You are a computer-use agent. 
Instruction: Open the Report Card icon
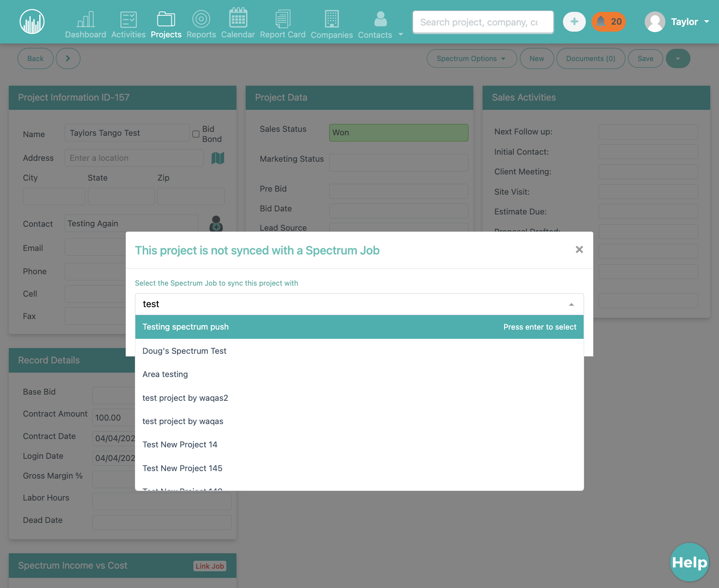(283, 19)
